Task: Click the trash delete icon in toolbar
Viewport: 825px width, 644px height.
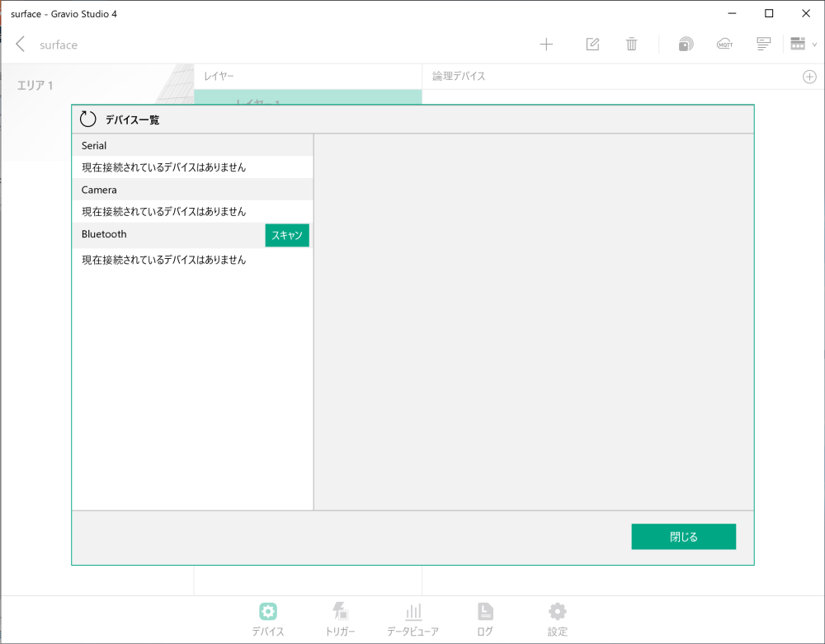Action: 631,45
